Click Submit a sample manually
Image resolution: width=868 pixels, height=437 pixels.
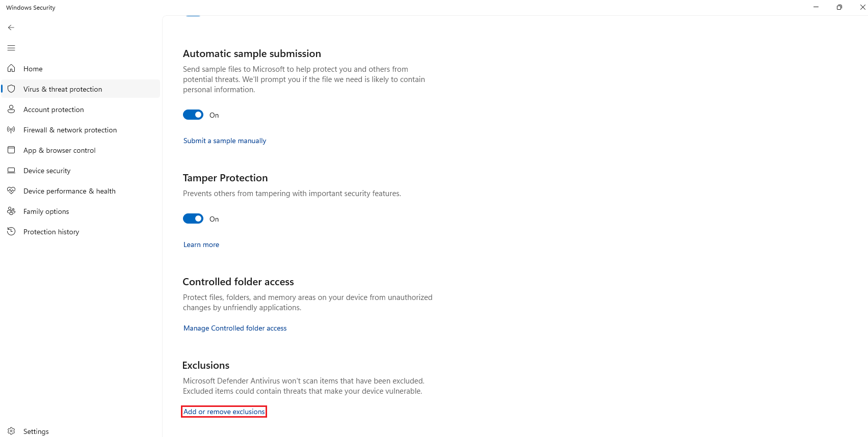[224, 141]
